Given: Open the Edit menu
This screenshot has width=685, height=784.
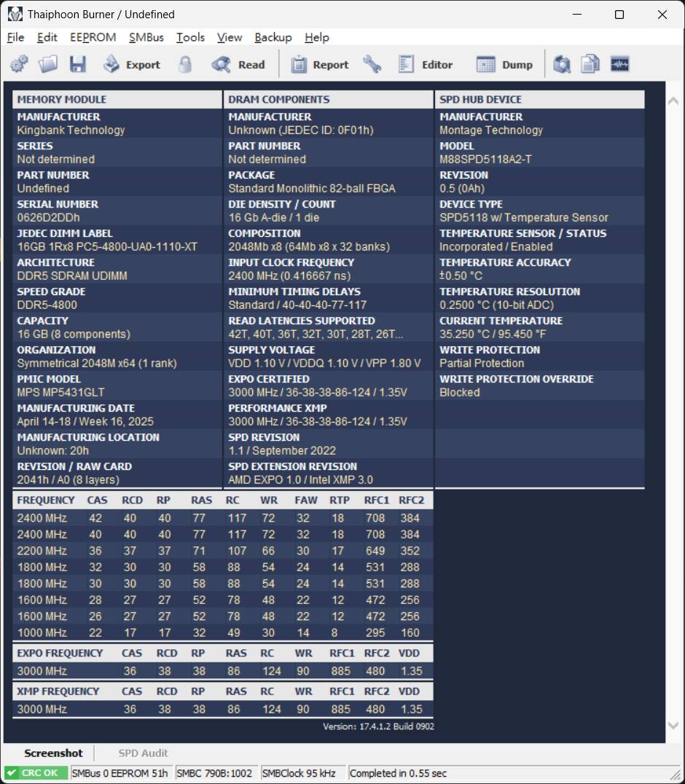Looking at the screenshot, I should pos(47,37).
